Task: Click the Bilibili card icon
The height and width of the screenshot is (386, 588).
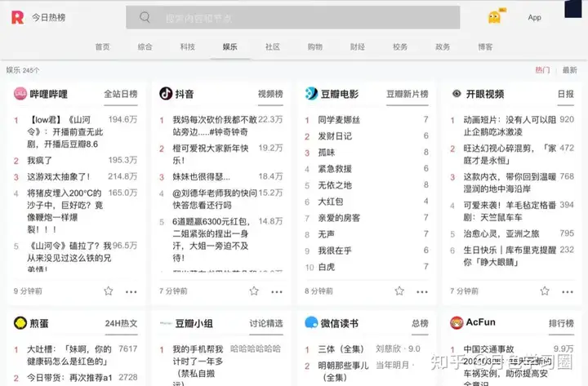Action: click(20, 94)
